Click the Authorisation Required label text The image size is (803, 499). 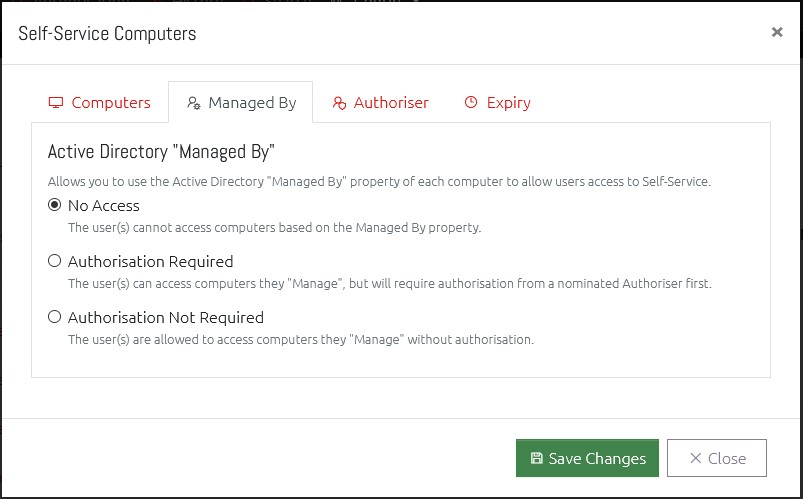tap(151, 261)
